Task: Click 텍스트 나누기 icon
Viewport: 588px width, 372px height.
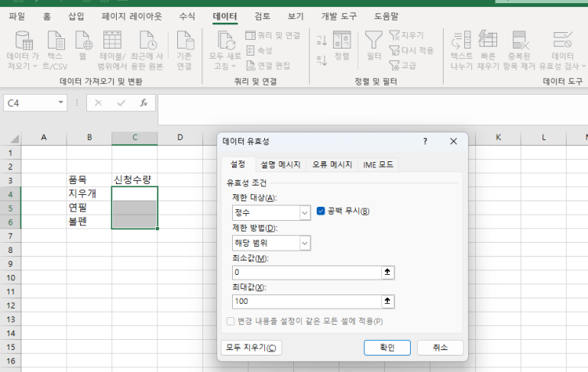Action: click(461, 40)
